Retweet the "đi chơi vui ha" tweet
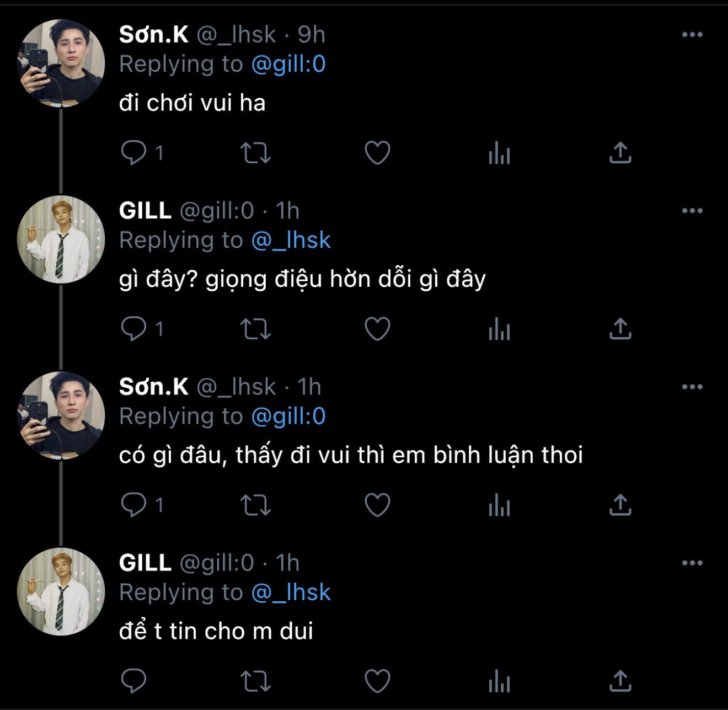The width and height of the screenshot is (728, 710). point(256,153)
